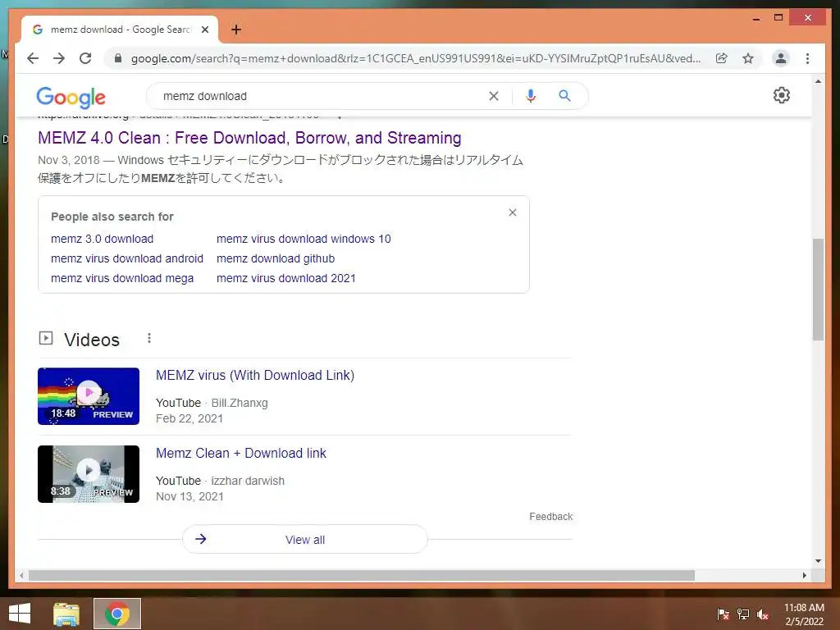840x630 pixels.
Task: Click the page scroll-up arrow
Action: [x=818, y=81]
